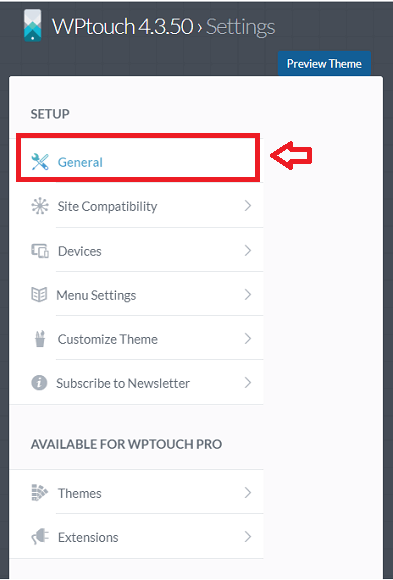
Task: Click the Customize Theme pencil cup icon
Action: 40,338
